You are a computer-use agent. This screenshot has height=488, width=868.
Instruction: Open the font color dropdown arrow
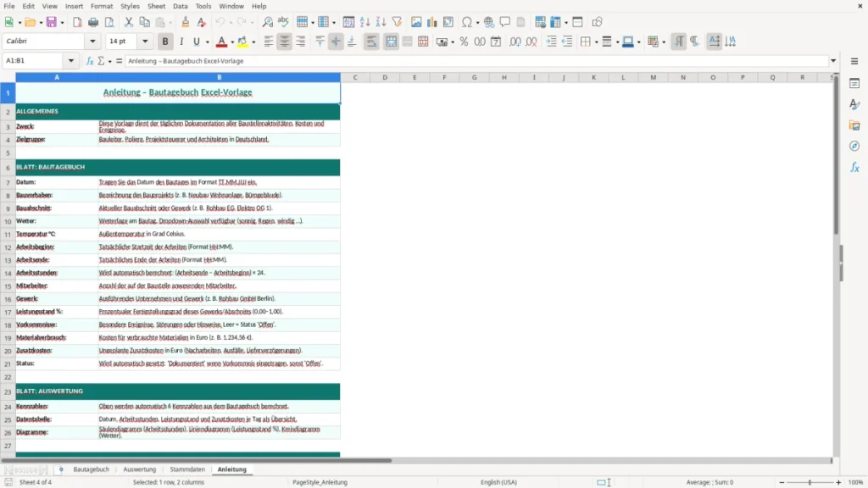point(232,42)
